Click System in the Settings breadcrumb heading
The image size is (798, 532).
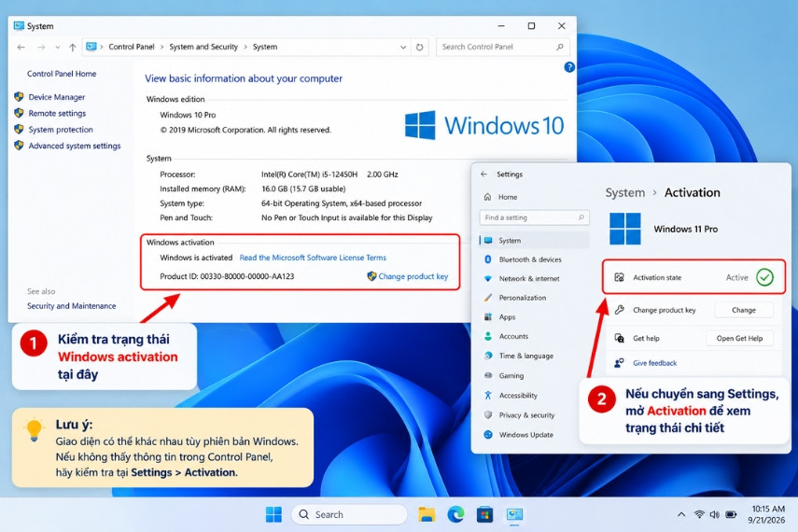(625, 193)
